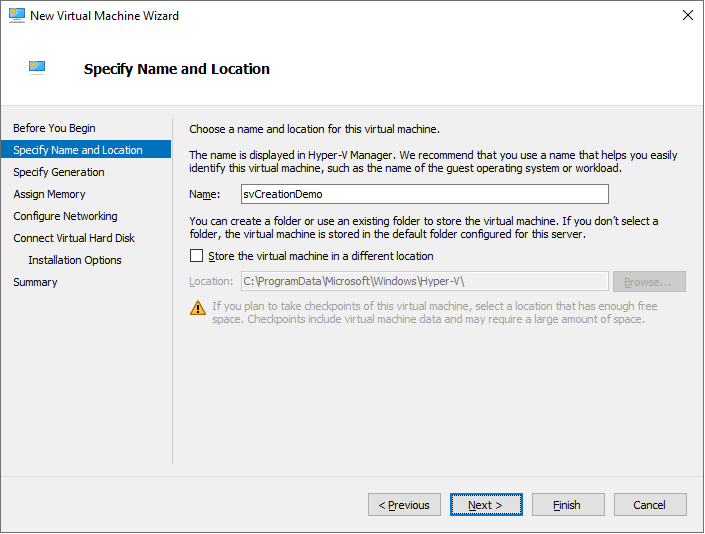Click the Previous button
Viewport: 705px width, 534px height.
pyautogui.click(x=404, y=505)
